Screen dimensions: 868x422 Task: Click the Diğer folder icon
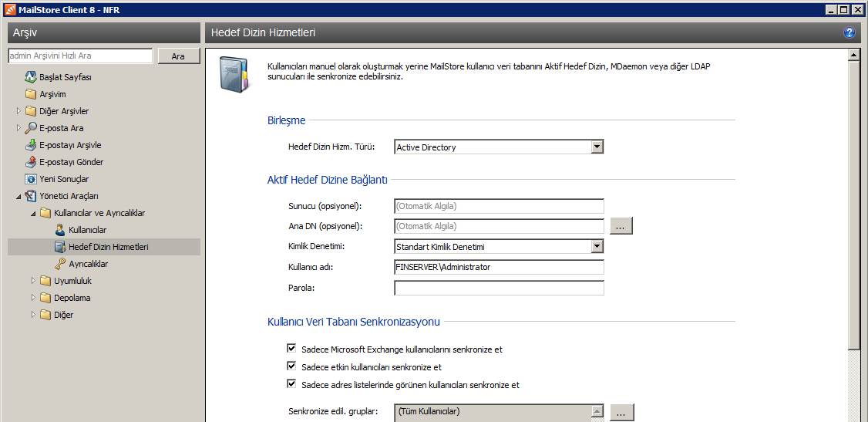pyautogui.click(x=45, y=315)
